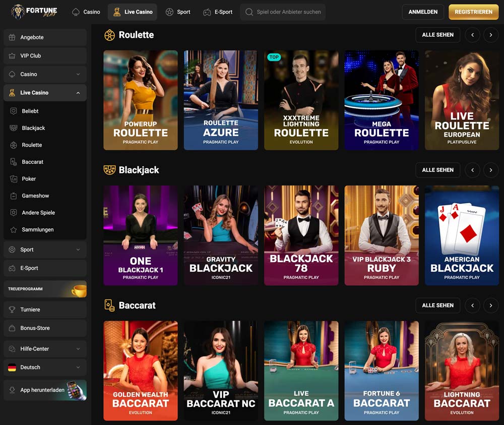The width and height of the screenshot is (504, 425).
Task: Click the Fortune Play lion logo
Action: 34,12
